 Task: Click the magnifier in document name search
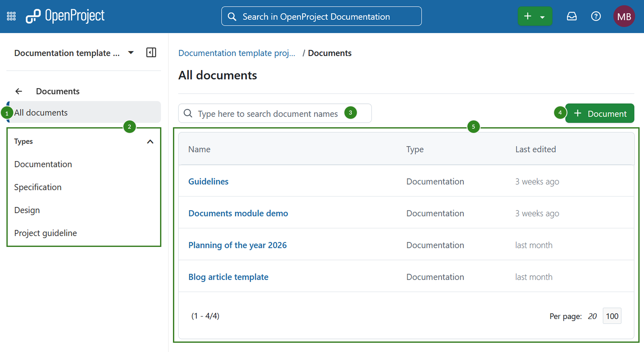(188, 114)
